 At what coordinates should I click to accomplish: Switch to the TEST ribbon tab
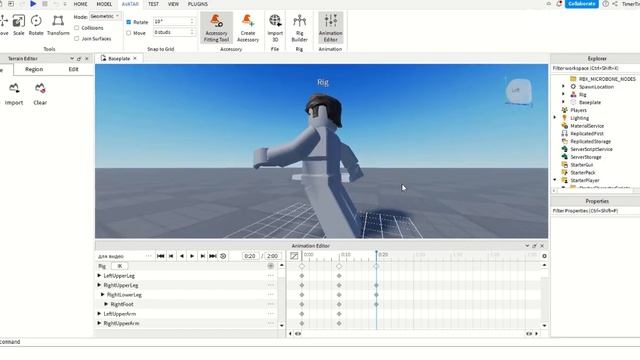click(x=153, y=4)
